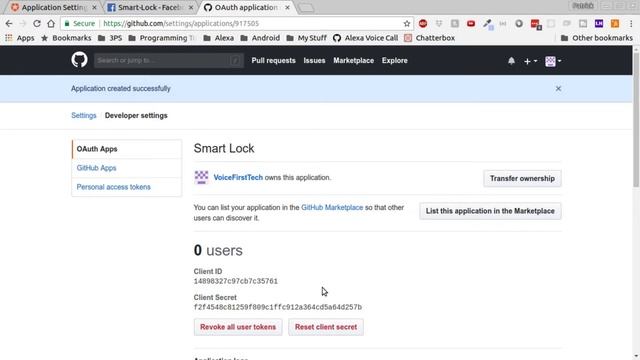Open the GitHub Marketplace link in description
The width and height of the screenshot is (640, 360).
pos(332,207)
